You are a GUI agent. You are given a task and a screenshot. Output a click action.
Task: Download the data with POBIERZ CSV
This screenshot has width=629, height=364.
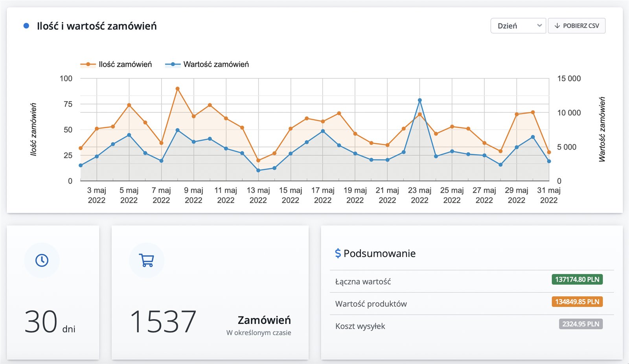click(577, 26)
